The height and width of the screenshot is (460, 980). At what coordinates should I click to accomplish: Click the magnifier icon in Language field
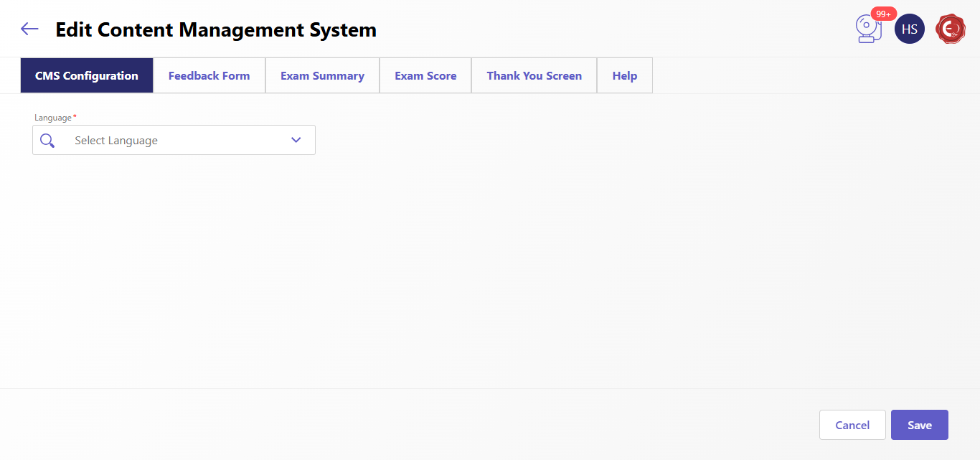point(47,141)
